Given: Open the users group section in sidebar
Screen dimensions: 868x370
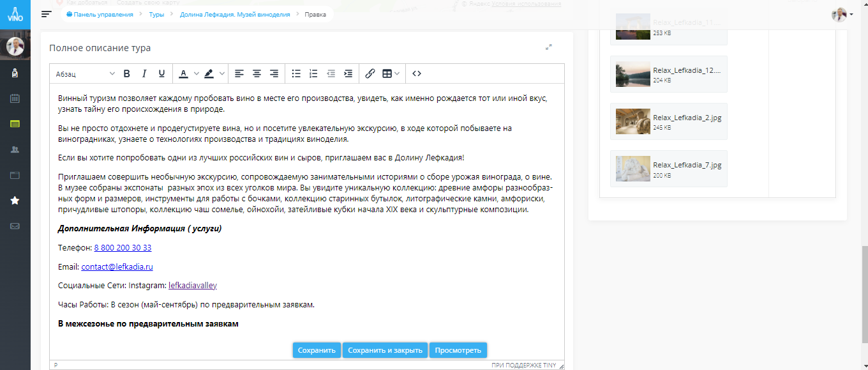Looking at the screenshot, I should [15, 150].
